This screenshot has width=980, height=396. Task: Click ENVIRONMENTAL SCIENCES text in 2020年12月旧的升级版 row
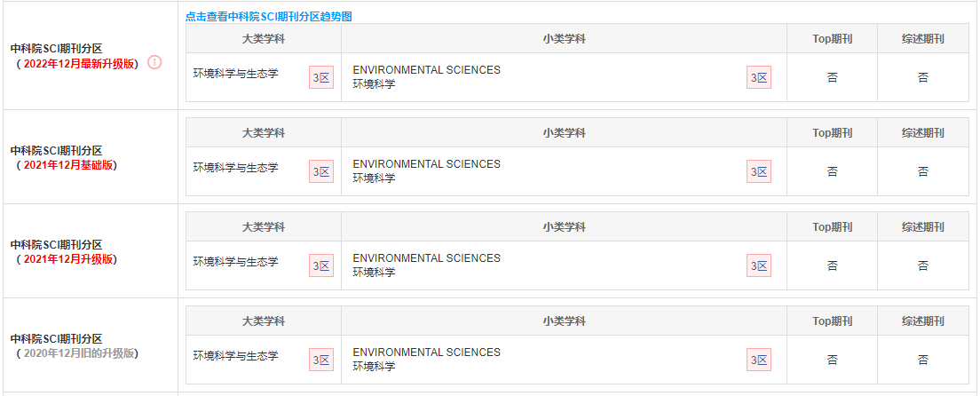click(x=426, y=352)
